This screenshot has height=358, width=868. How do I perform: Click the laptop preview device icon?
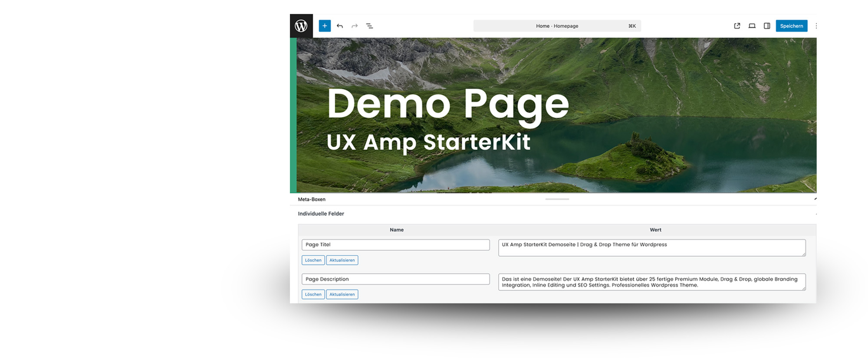coord(752,26)
